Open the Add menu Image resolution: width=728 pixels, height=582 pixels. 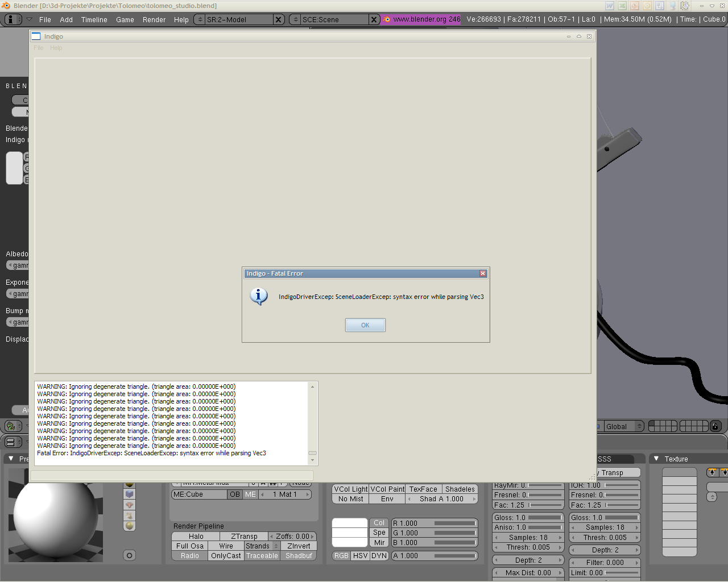[66, 19]
